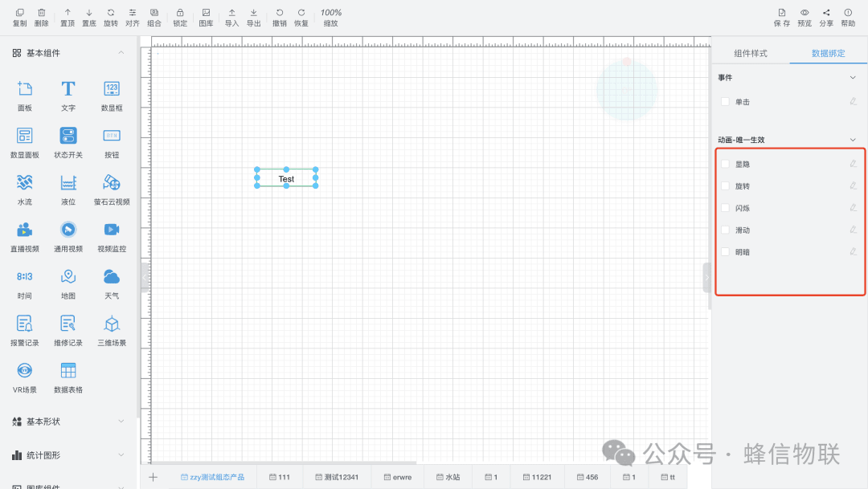Expand the 统计图形 section
Viewport: 868px width, 489px height.
click(x=121, y=454)
